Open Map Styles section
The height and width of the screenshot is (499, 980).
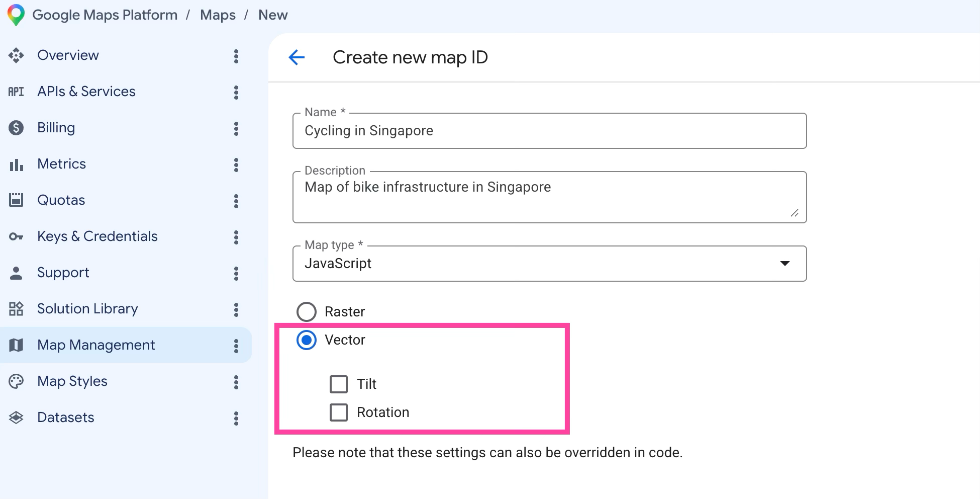[x=72, y=381]
